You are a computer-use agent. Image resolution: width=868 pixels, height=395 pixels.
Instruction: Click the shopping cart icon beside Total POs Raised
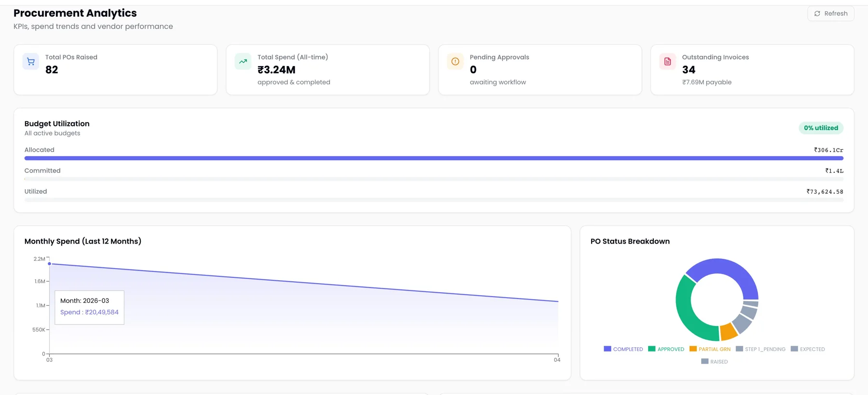31,62
